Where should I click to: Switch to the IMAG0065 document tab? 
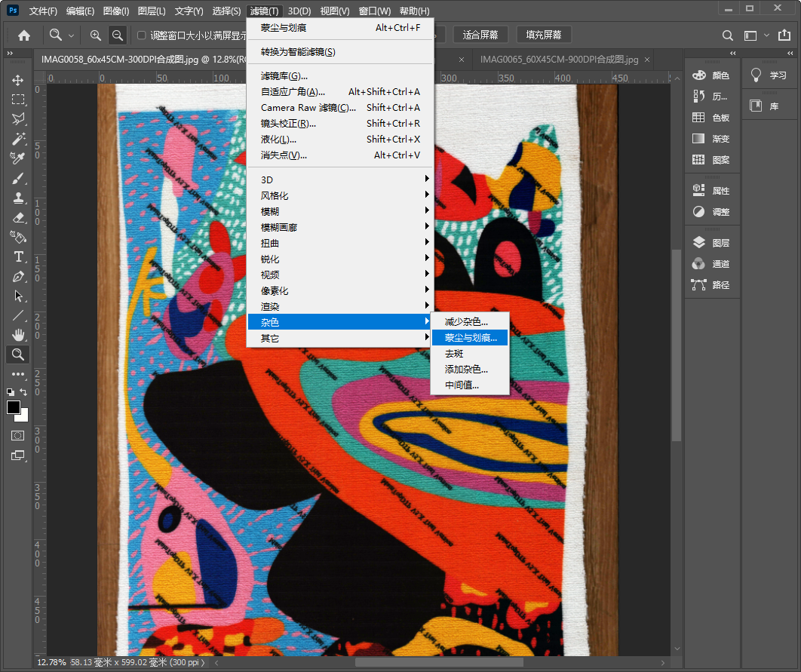click(559, 60)
